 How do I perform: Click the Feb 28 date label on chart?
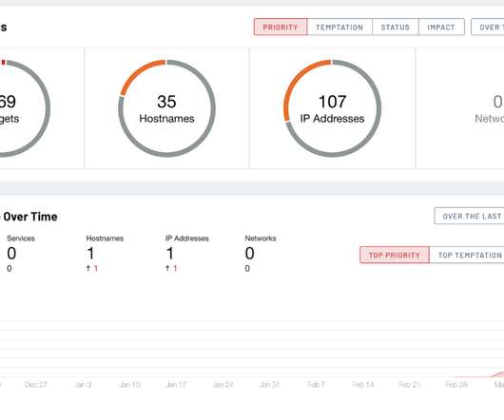click(x=456, y=384)
